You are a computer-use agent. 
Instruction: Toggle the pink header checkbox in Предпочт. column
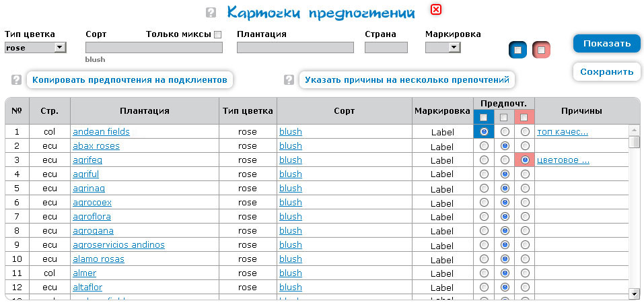[x=524, y=117]
